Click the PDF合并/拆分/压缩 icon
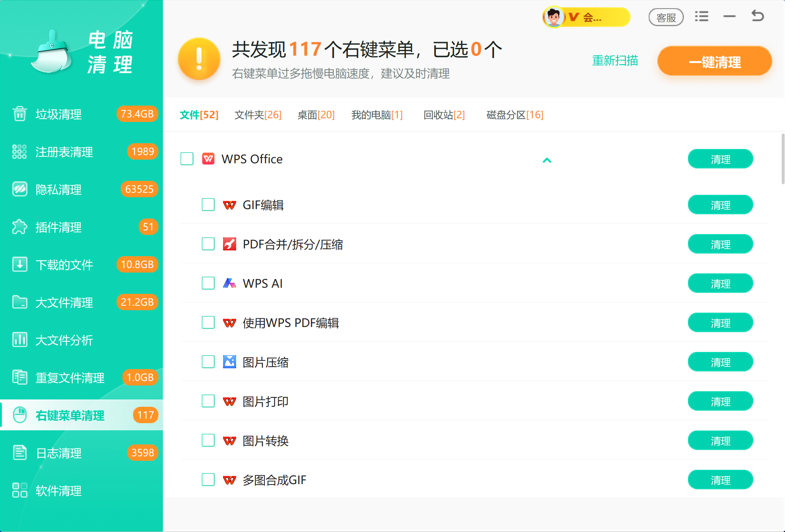This screenshot has height=532, width=785. tap(230, 244)
